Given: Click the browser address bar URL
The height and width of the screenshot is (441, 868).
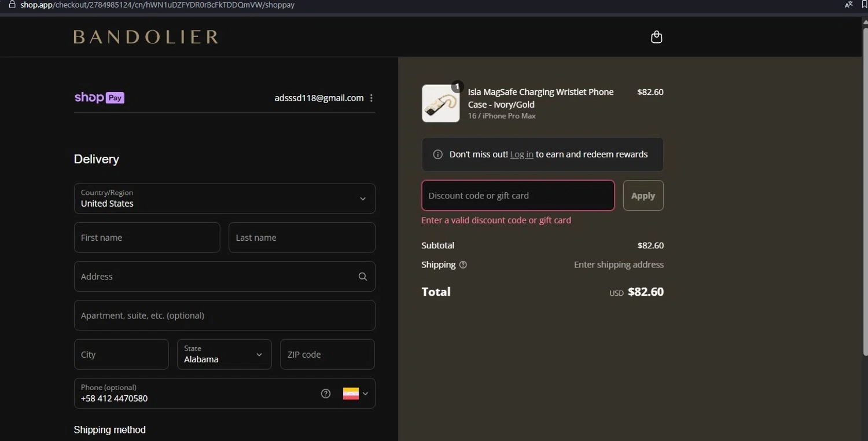Looking at the screenshot, I should [157, 5].
